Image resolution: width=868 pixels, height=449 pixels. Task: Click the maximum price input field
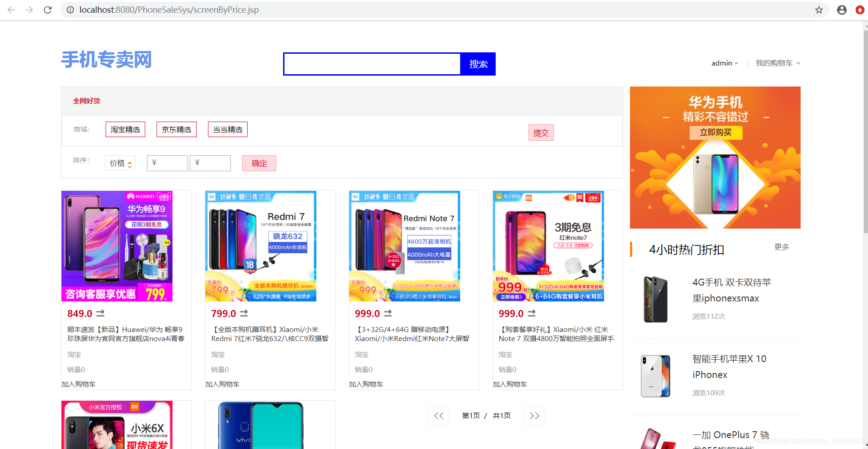coord(210,163)
